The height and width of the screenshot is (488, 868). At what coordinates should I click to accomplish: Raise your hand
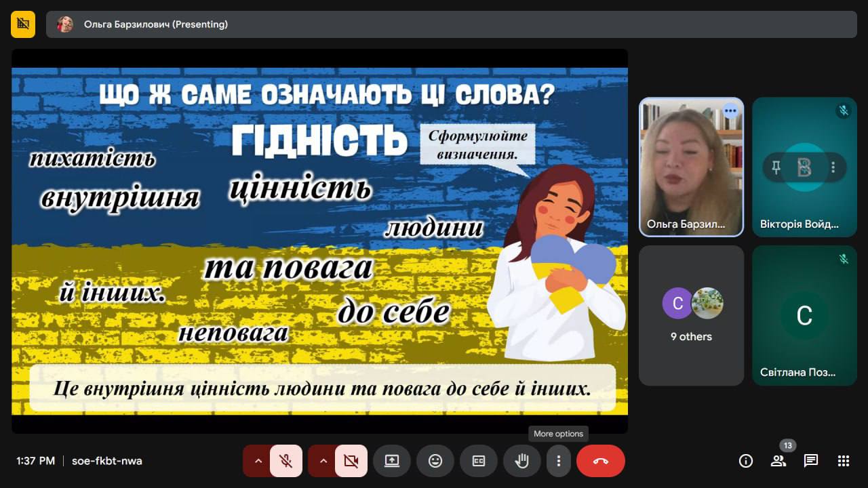pyautogui.click(x=521, y=461)
